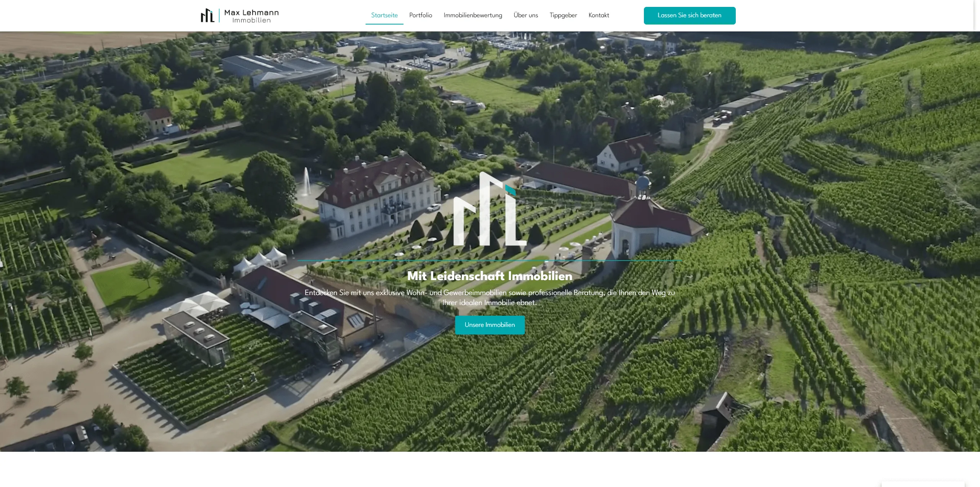Click the Mit Leidenschaft Immobilien headline
Viewport: 980px width, 487px height.
point(490,276)
